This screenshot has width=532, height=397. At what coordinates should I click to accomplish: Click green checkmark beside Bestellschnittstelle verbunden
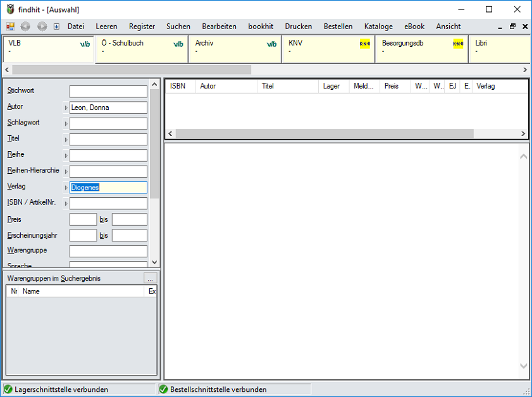[x=163, y=389]
